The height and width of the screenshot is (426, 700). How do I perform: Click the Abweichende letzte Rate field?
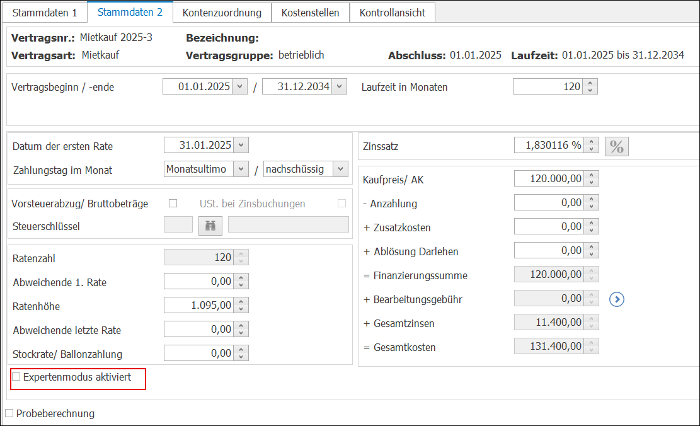click(x=199, y=329)
